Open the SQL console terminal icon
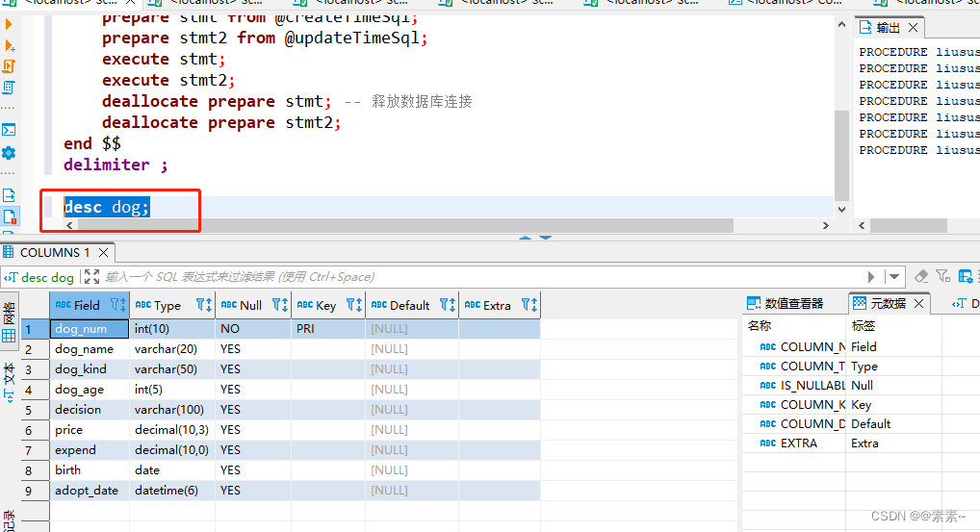This screenshot has height=532, width=980. coord(9,130)
